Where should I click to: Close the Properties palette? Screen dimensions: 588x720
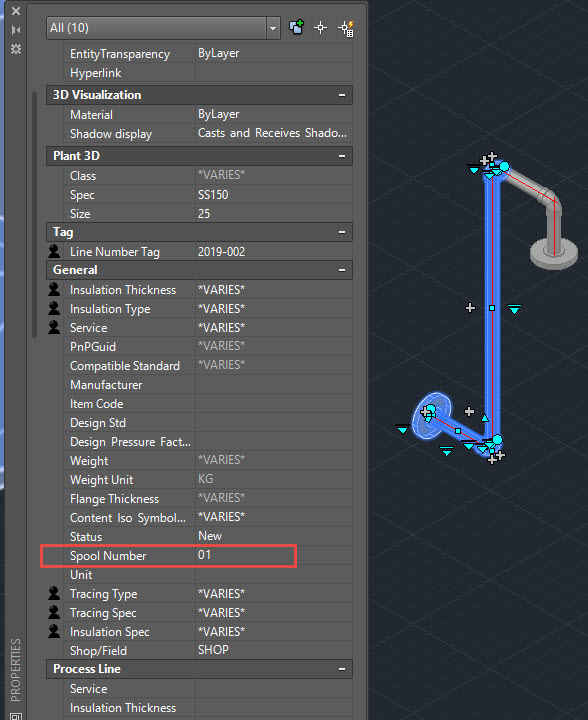(x=16, y=11)
